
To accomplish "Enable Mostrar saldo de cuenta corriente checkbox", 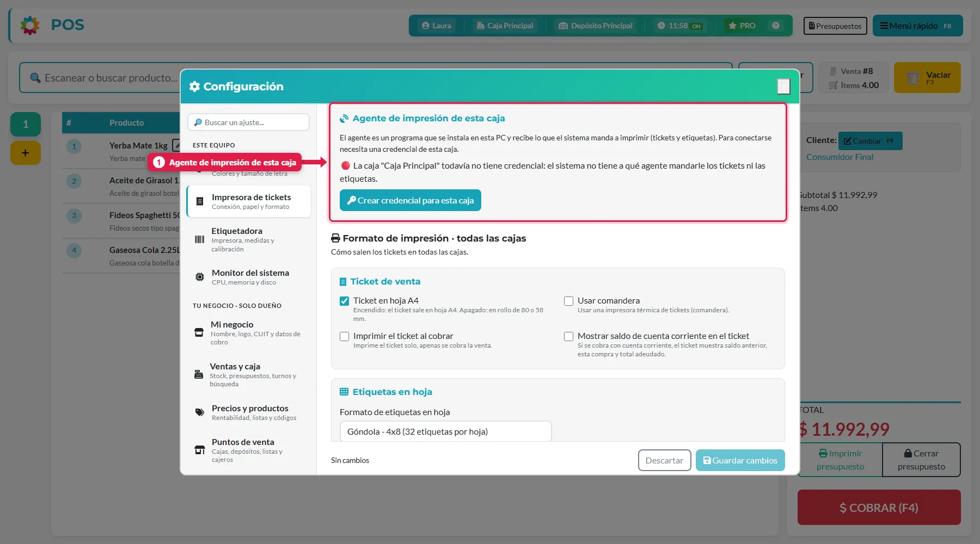I will (568, 336).
